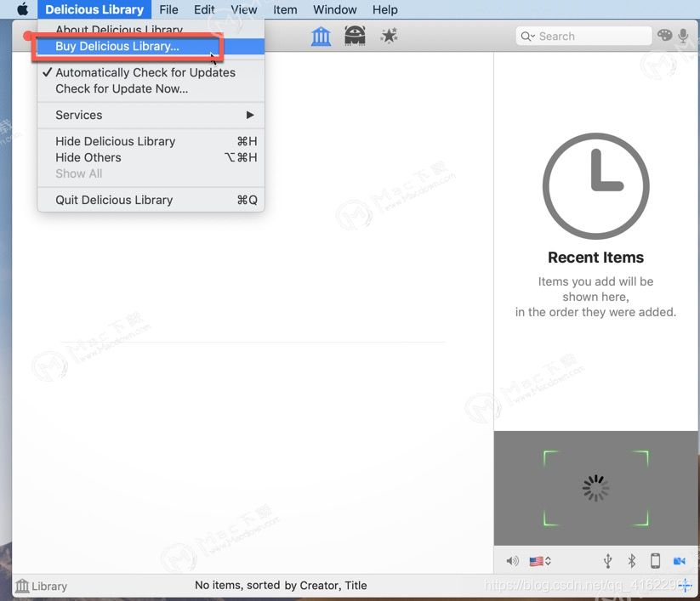This screenshot has height=601, width=700.
Task: Click the phone device scanner icon
Action: [655, 561]
